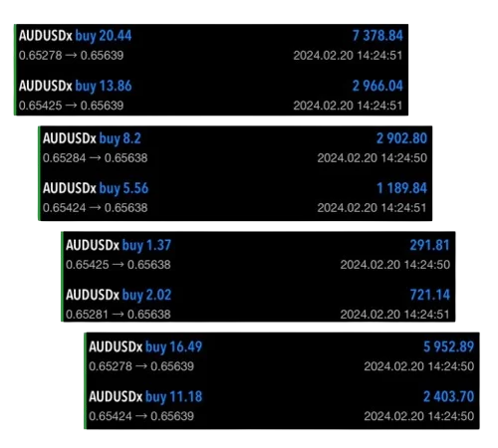Image resolution: width=498 pixels, height=448 pixels.
Task: Open the AUDUSDx buy 2.02 trade
Action: coord(258,305)
